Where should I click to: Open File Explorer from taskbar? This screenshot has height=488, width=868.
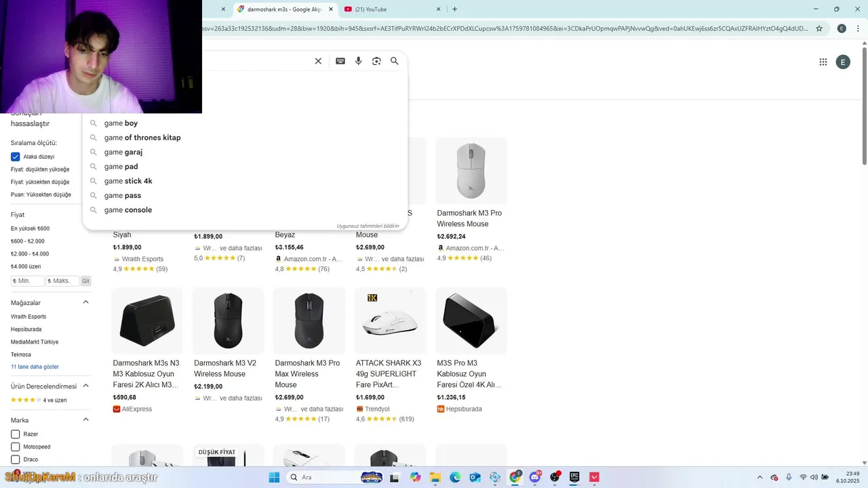[x=435, y=477]
